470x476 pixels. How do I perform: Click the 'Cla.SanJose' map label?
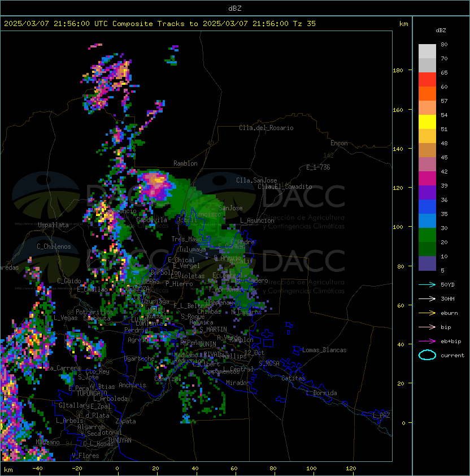[x=256, y=180]
